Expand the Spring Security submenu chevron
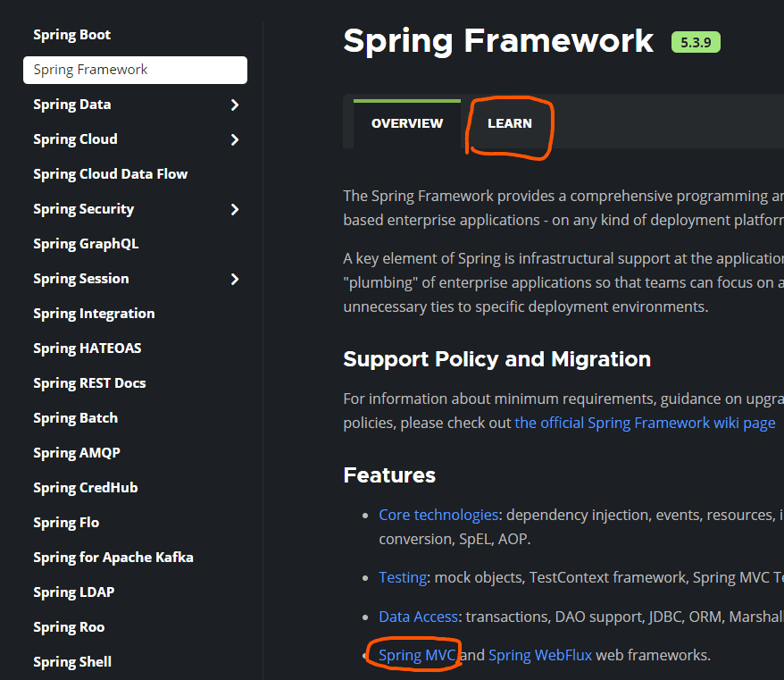The height and width of the screenshot is (680, 784). (235, 209)
